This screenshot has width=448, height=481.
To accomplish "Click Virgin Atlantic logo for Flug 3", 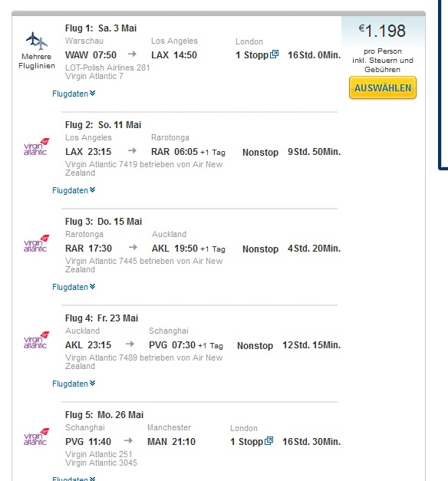I will coord(36,243).
